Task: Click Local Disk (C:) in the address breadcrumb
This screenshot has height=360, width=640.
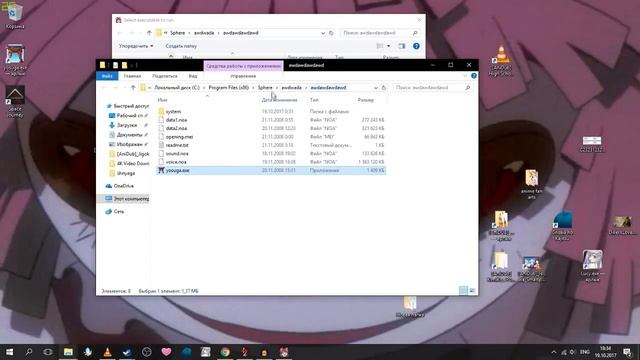Action: [177, 87]
